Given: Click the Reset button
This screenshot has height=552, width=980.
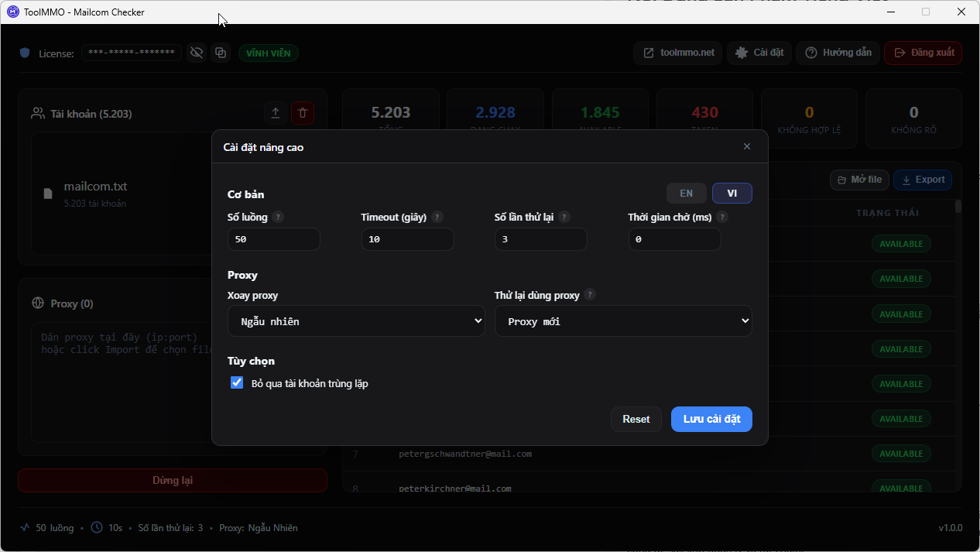Looking at the screenshot, I should 636,419.
